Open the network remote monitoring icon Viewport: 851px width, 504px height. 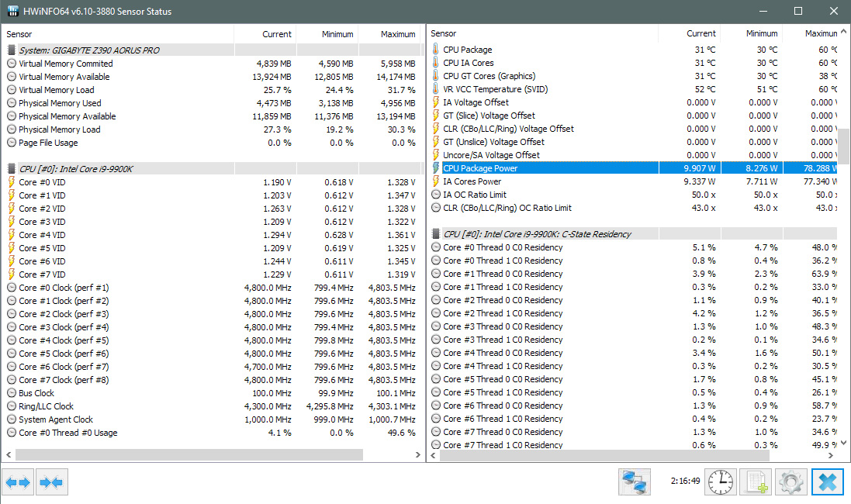(634, 482)
